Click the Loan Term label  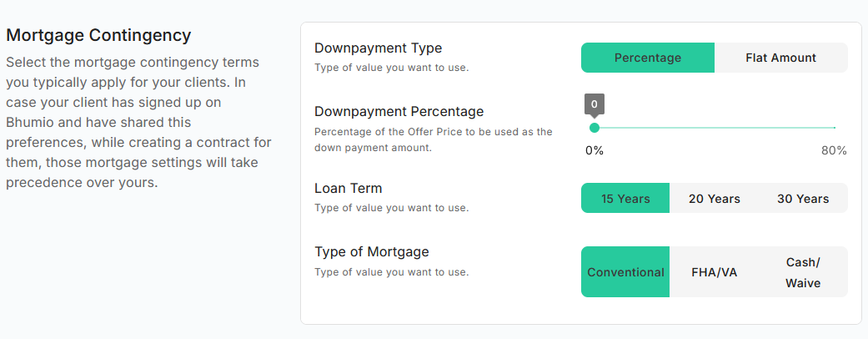348,189
